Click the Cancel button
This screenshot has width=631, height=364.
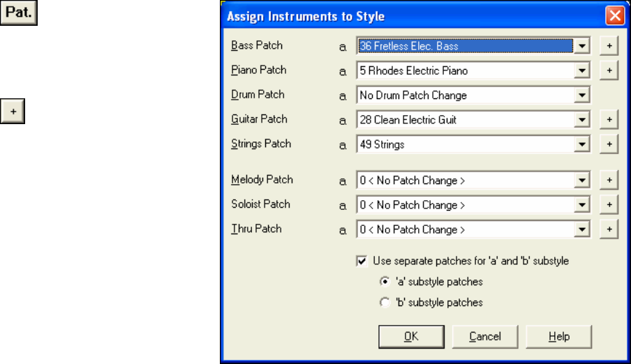click(x=485, y=337)
